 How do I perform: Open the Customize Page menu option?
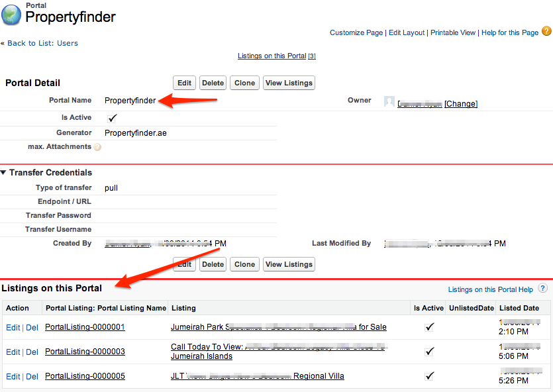pos(356,32)
